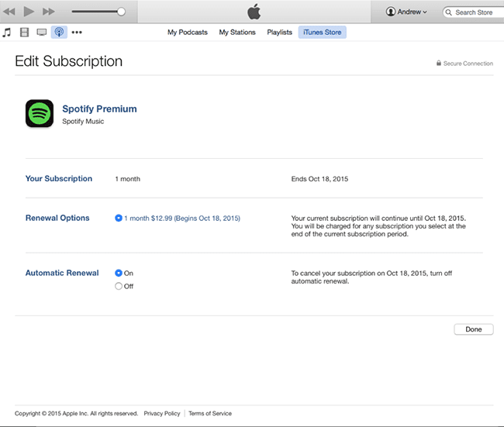Click the Apple logo in header
Viewport: 504px width, 427px height.
(254, 12)
